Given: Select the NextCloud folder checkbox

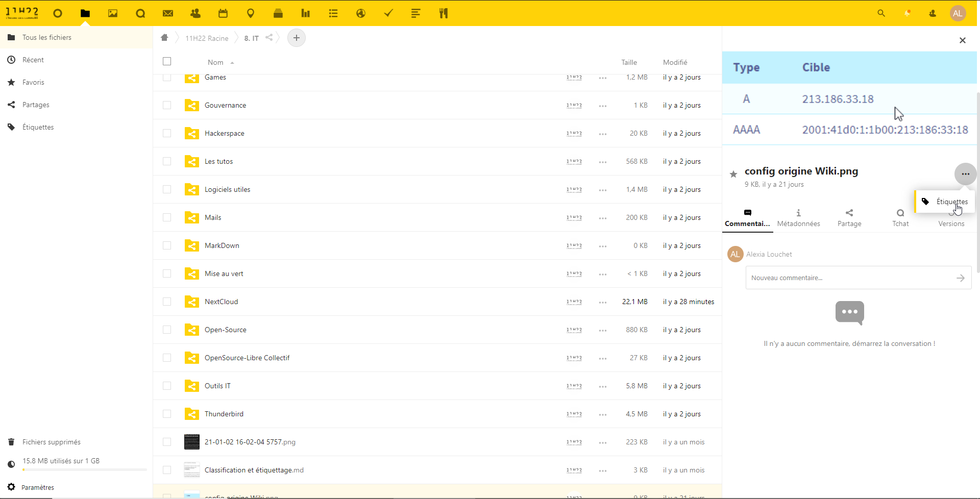Looking at the screenshot, I should pos(167,302).
